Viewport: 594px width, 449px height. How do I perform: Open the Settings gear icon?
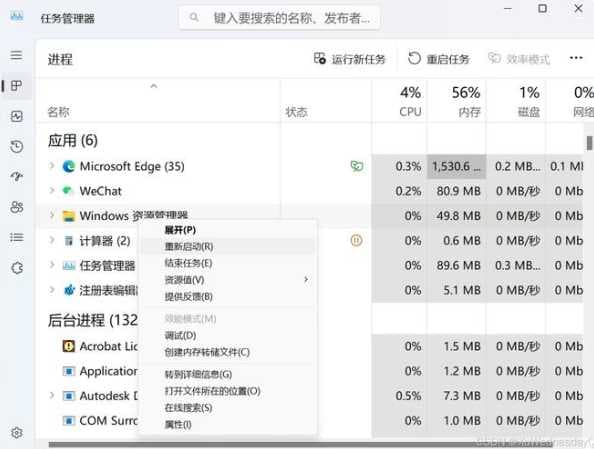click(x=16, y=432)
